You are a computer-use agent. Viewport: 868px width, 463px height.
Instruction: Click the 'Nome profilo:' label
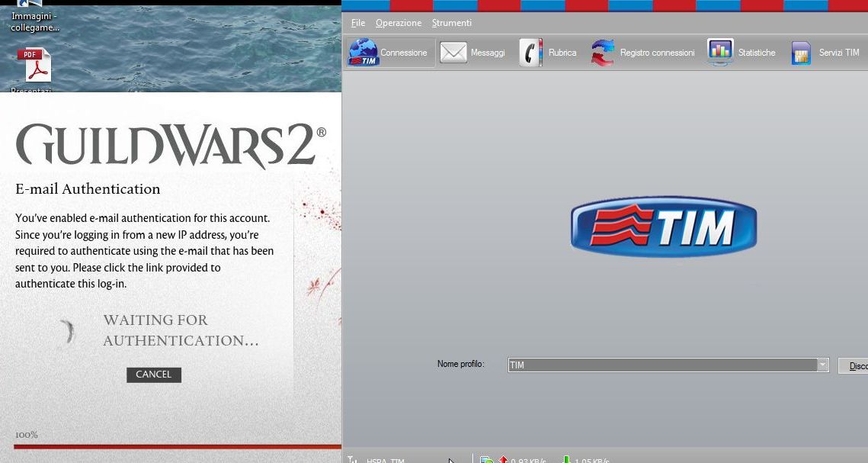460,364
